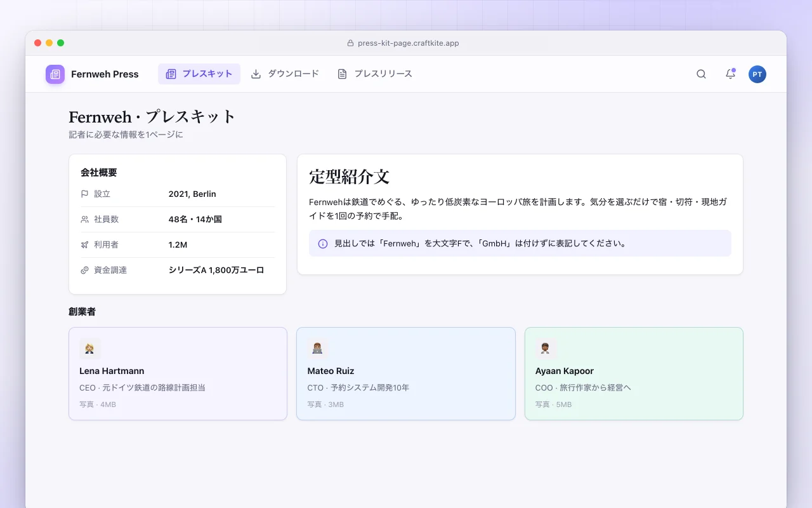This screenshot has width=812, height=508.
Task: Click the Fernweh Press logo icon
Action: (55, 74)
